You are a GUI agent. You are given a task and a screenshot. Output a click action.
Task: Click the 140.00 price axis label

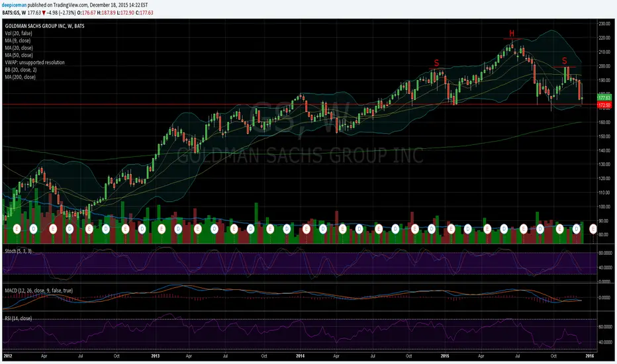(604, 150)
